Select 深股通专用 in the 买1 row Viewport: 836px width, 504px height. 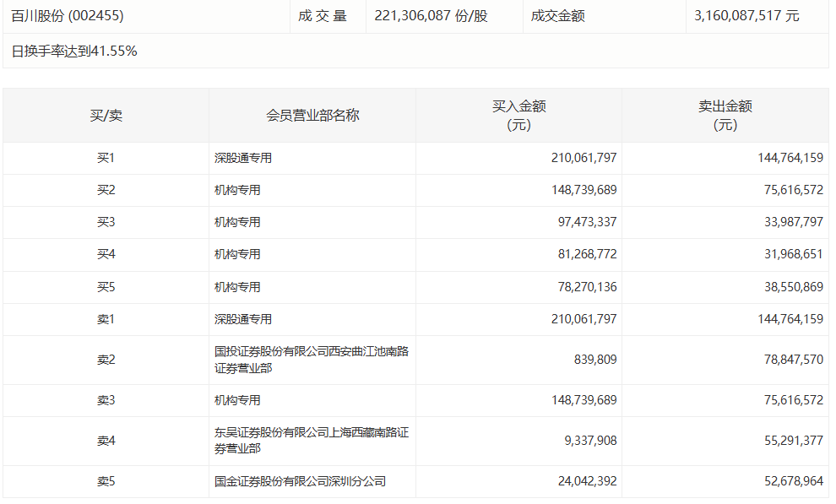[x=243, y=158]
